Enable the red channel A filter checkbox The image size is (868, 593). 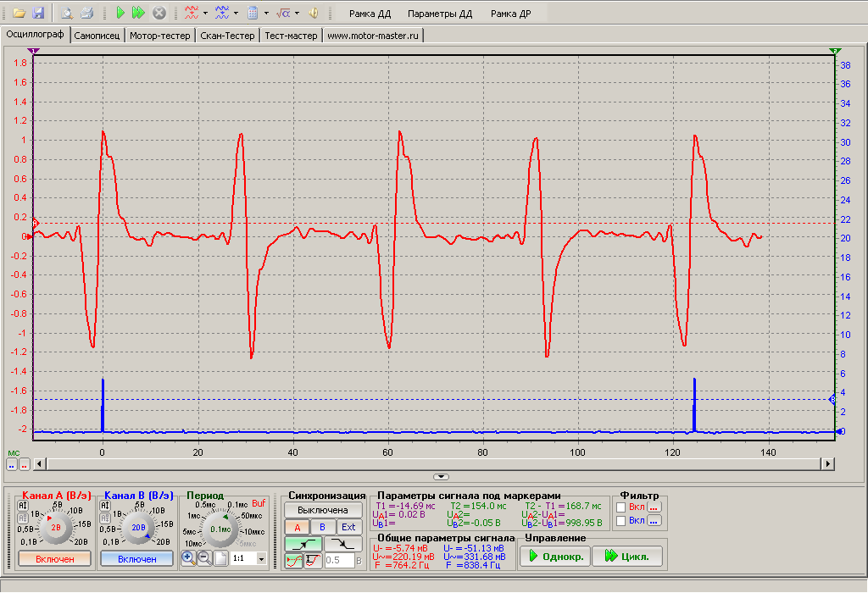coord(621,507)
